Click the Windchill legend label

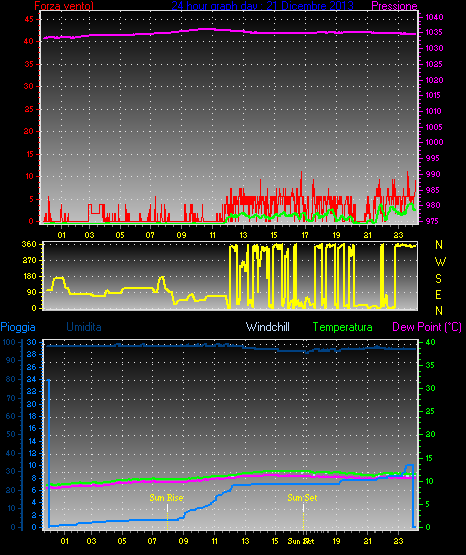pos(267,327)
